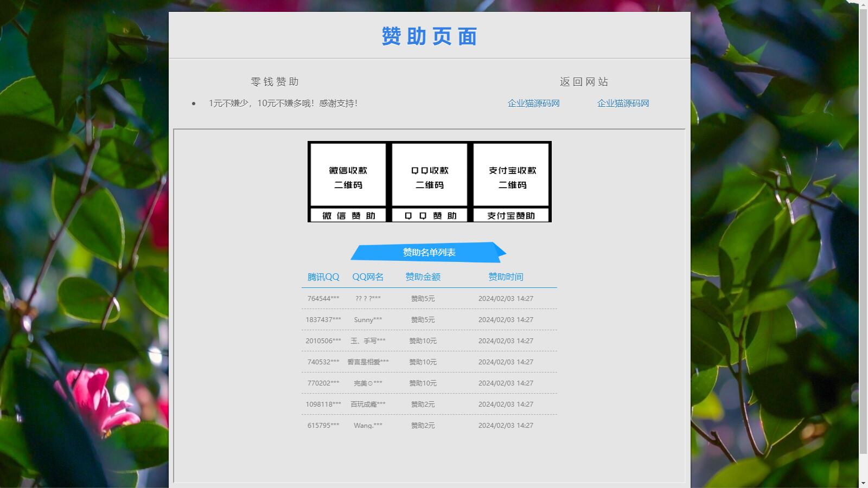Click the QQ网名 column header

click(x=368, y=277)
